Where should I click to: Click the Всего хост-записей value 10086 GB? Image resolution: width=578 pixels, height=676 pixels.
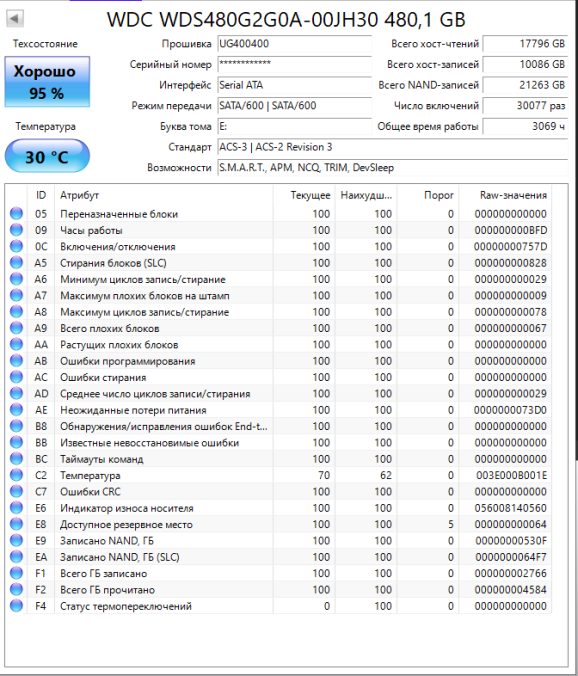(525, 65)
